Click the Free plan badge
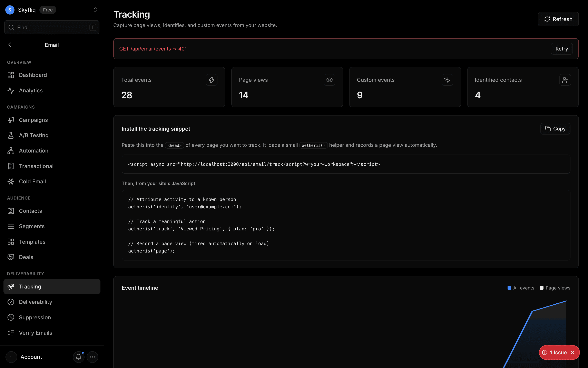588x368 pixels. point(48,10)
